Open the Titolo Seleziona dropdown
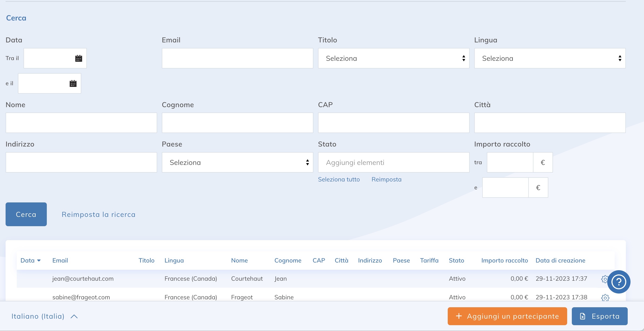The width and height of the screenshot is (644, 331). tap(393, 58)
